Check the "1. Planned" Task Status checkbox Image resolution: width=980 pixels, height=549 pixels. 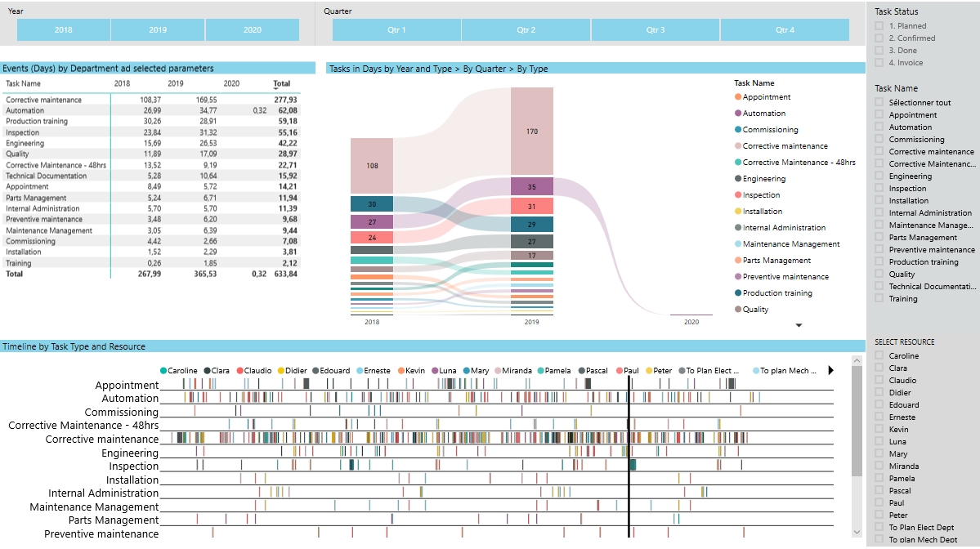coord(880,25)
